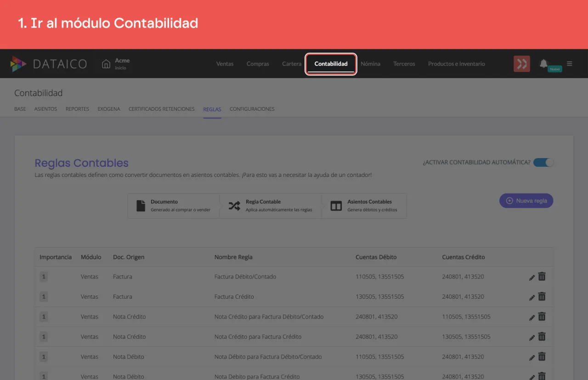
Task: Open the Nómina module
Action: (370, 64)
